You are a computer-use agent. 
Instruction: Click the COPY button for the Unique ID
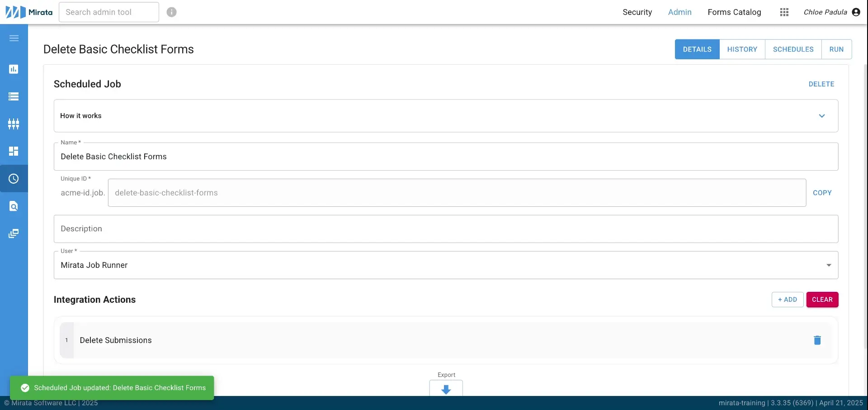click(x=822, y=193)
